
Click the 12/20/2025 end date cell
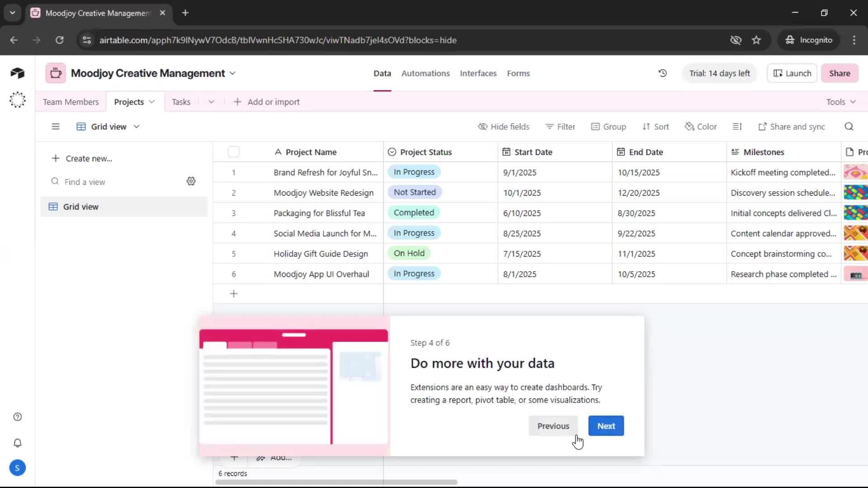(x=669, y=193)
